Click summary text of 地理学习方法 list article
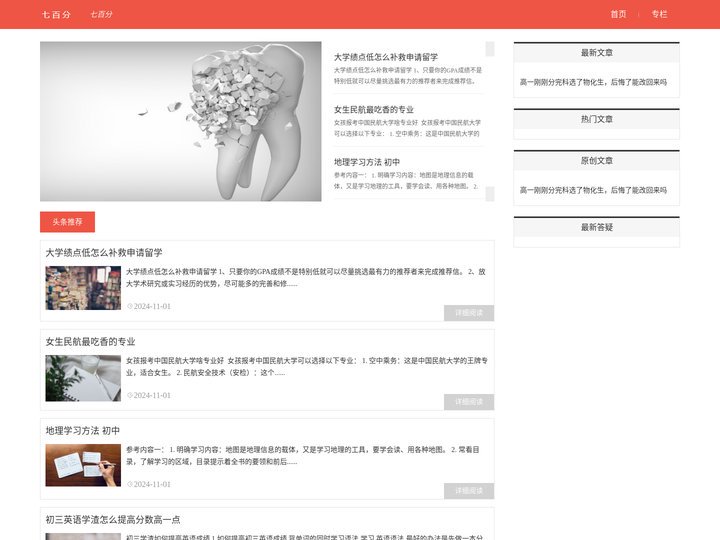 click(303, 456)
